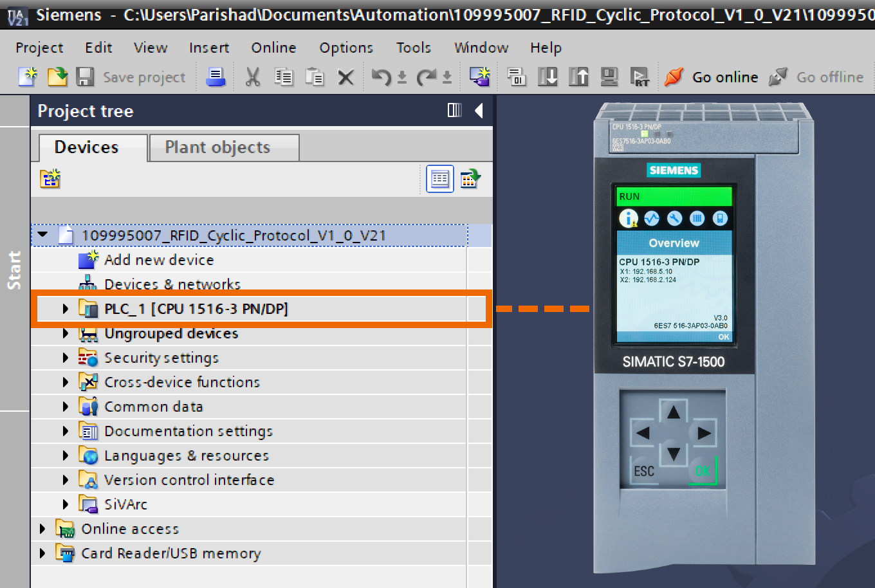Select PLC_1 [CPU 1516-3 PN/DP] in tree
The width and height of the screenshot is (875, 588).
[x=196, y=309]
